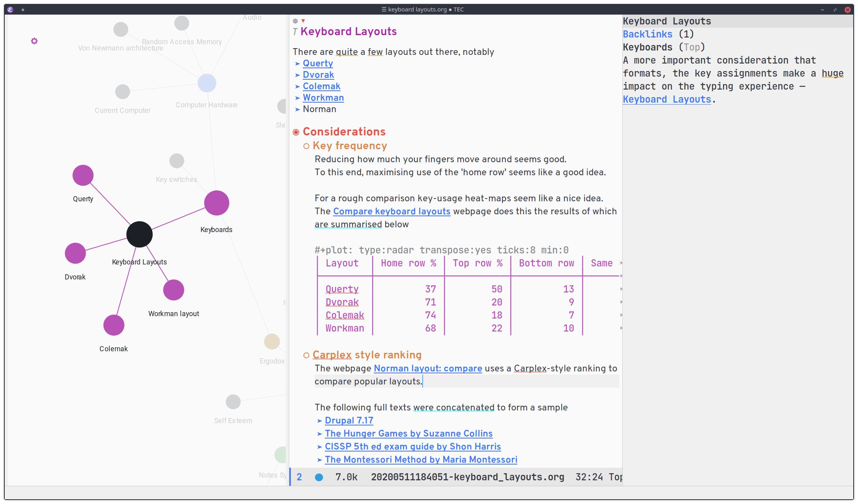Click the Compare keyboard layouts hyperlink
The width and height of the screenshot is (858, 504).
392,211
